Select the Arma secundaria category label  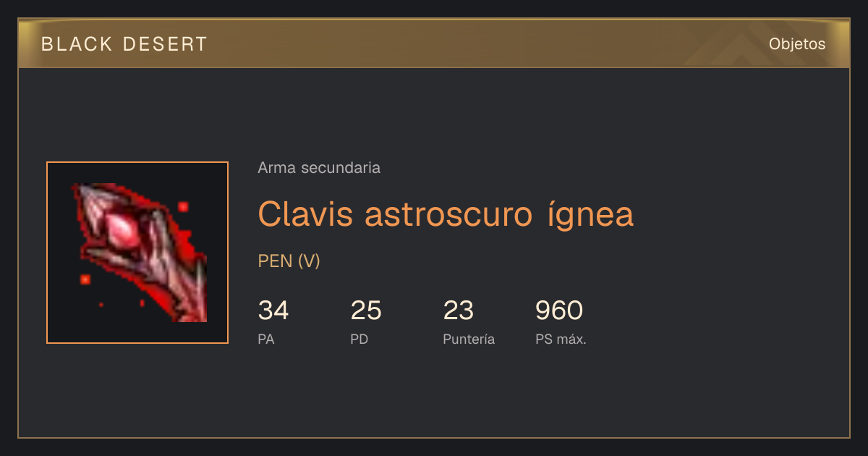(319, 168)
